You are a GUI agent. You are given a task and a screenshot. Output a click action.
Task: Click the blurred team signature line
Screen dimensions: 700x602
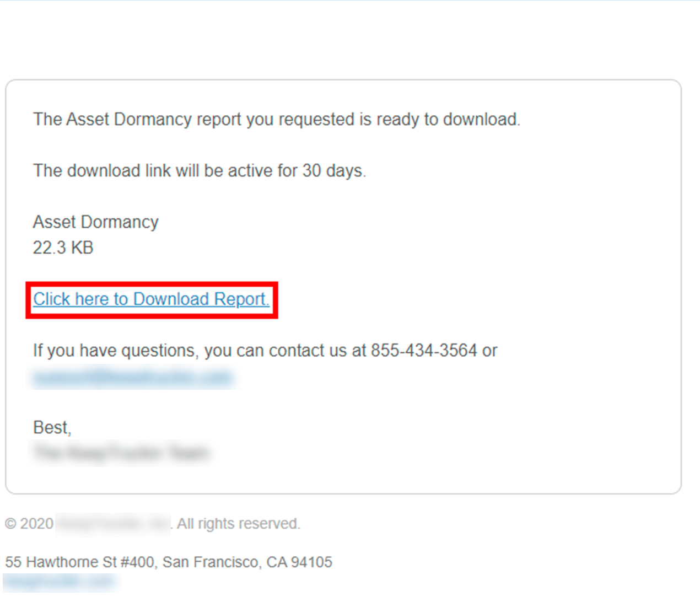click(x=121, y=453)
